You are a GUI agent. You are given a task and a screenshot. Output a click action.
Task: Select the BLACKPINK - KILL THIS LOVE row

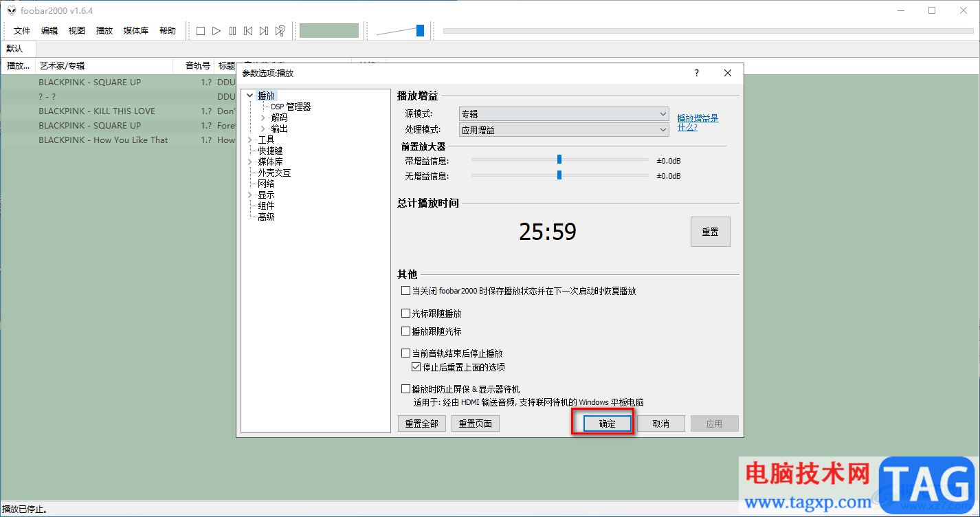[118, 111]
